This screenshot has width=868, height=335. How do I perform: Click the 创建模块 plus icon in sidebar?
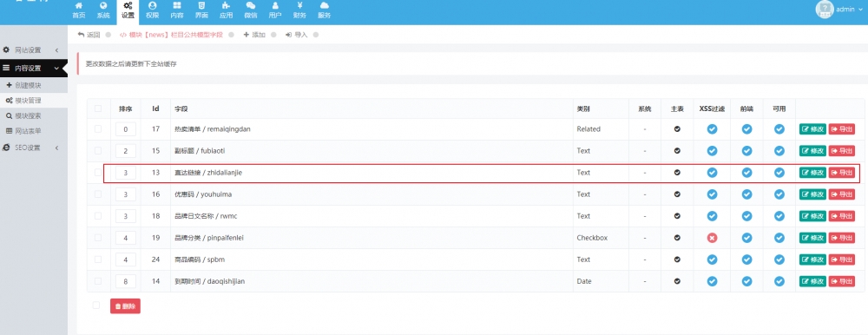coord(9,85)
